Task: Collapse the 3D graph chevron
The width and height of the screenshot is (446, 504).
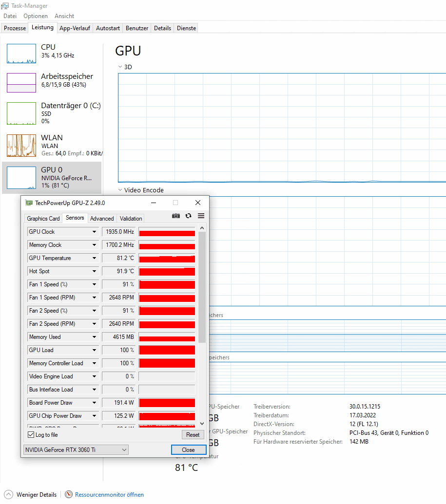Action: tap(120, 67)
